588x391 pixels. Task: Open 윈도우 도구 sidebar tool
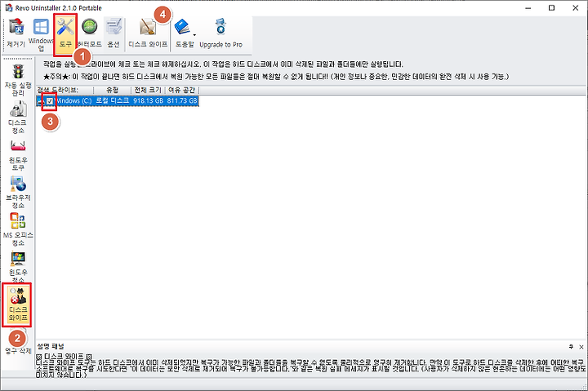point(18,155)
